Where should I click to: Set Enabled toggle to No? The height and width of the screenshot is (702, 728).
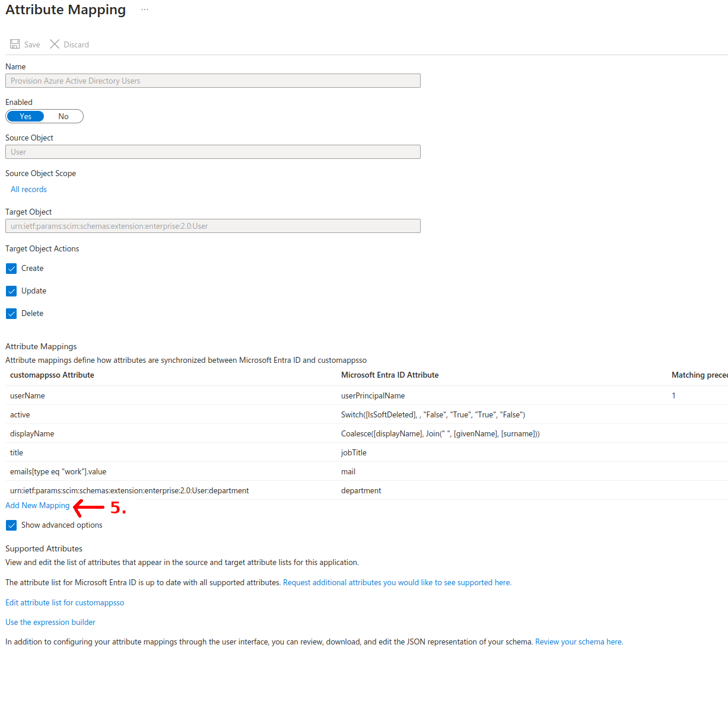63,117
